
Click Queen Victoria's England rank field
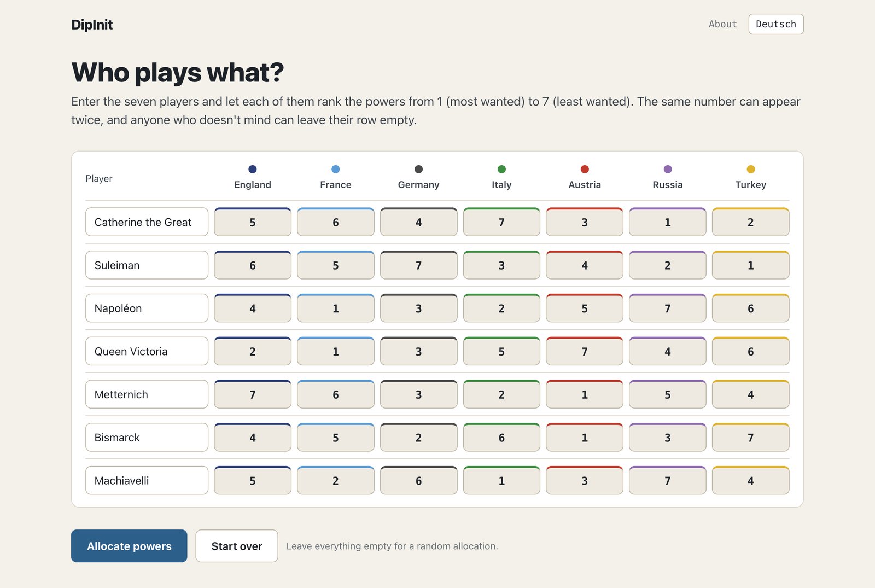coord(253,351)
